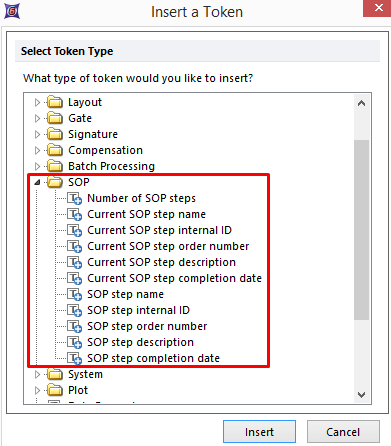Click the Cancel button
Viewport: 391px width, 446px height.
click(x=343, y=432)
